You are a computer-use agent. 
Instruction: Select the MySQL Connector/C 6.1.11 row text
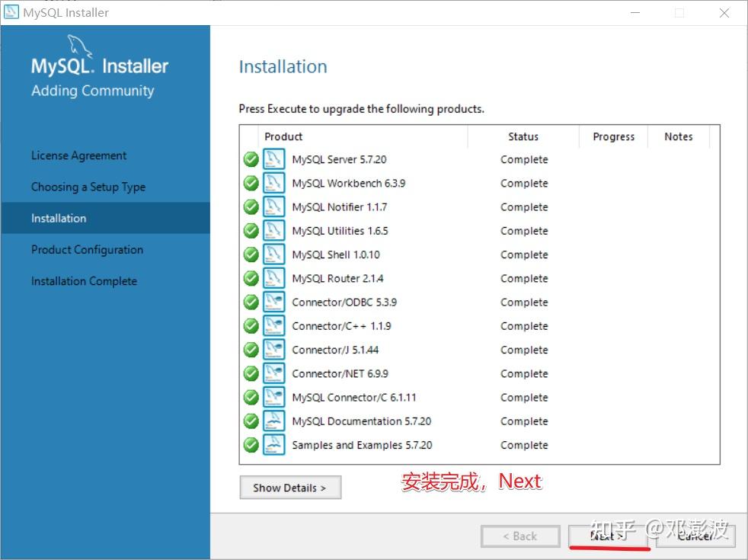354,398
